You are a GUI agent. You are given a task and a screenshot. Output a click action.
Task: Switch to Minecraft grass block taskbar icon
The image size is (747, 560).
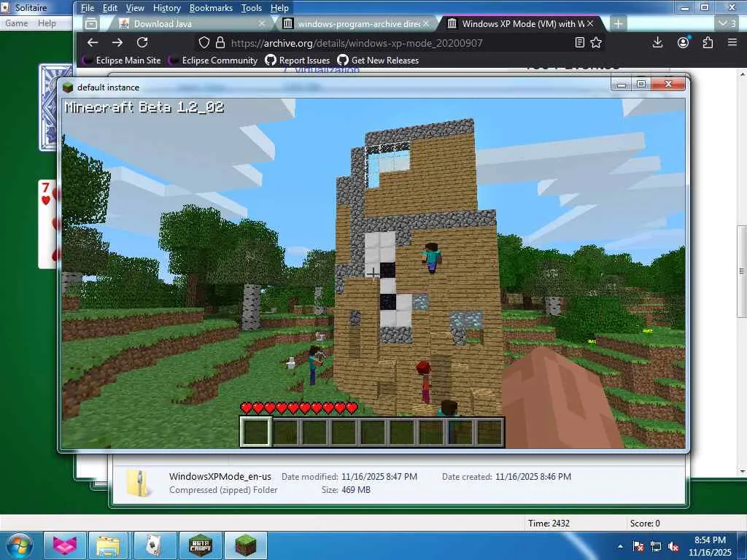point(246,545)
